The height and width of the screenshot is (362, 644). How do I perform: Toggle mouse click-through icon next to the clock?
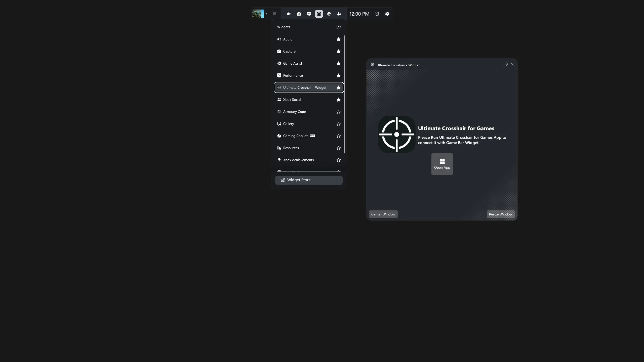[377, 14]
